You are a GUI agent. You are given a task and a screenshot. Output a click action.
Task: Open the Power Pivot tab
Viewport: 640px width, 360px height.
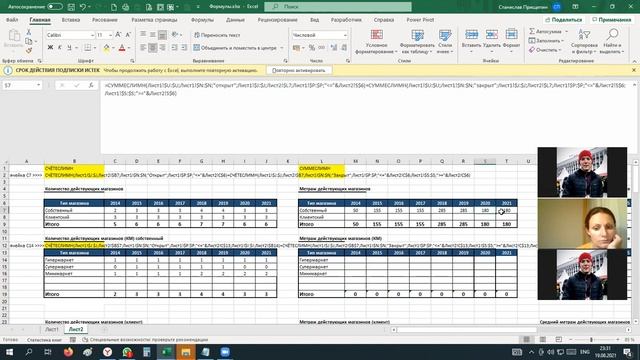click(x=420, y=20)
